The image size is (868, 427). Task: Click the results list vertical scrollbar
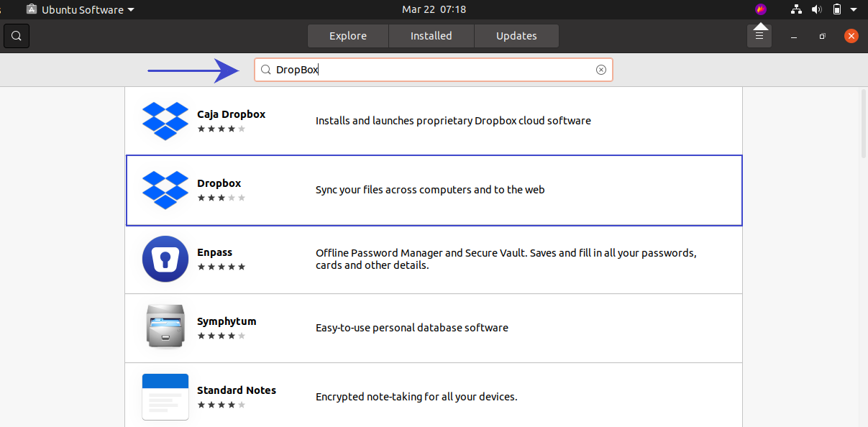(864, 124)
